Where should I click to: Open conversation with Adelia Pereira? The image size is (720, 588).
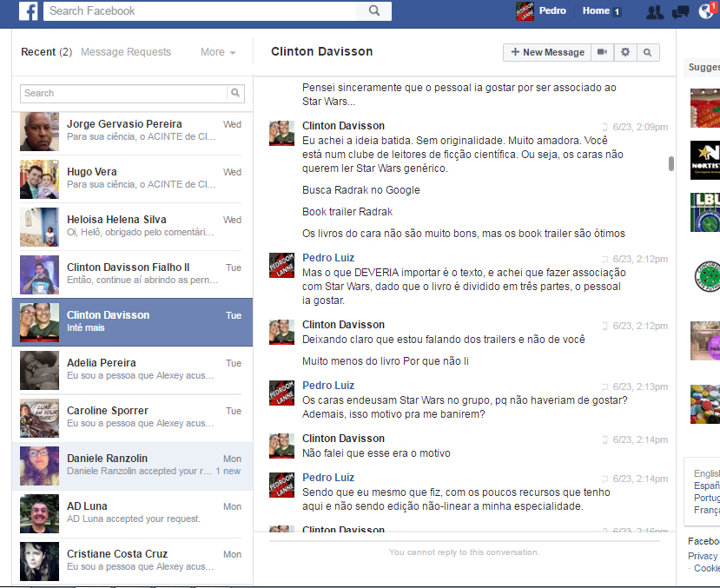132,370
